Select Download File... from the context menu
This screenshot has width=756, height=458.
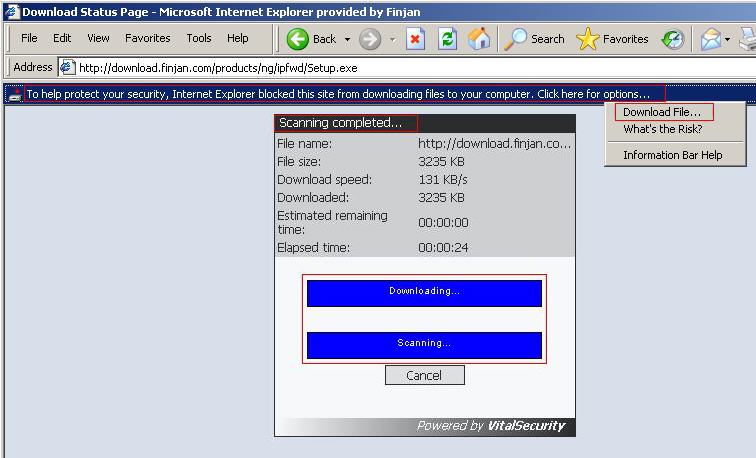pos(662,112)
